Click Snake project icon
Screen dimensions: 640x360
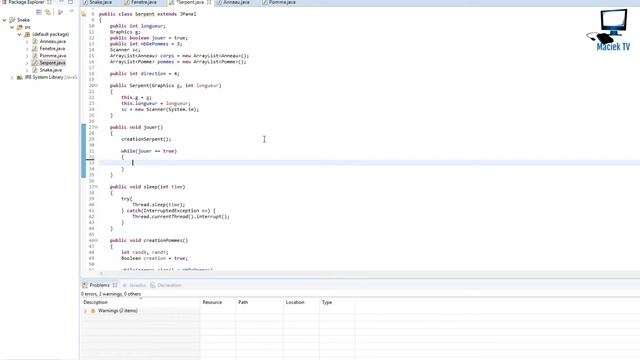pyautogui.click(x=12, y=20)
